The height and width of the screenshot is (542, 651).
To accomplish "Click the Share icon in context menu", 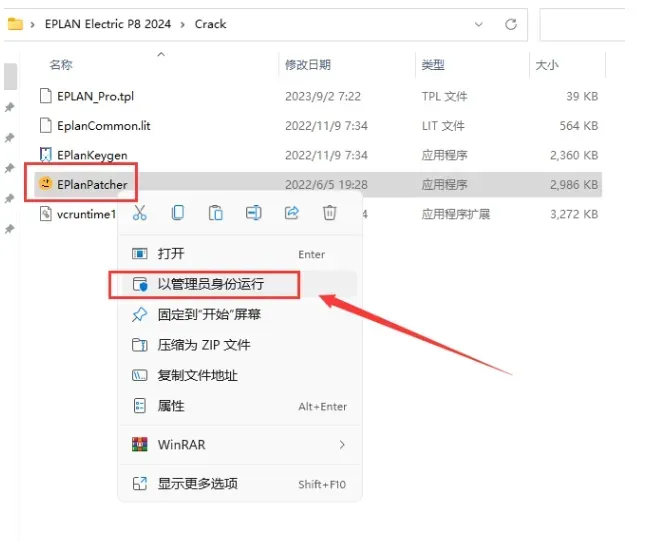I will [x=291, y=213].
